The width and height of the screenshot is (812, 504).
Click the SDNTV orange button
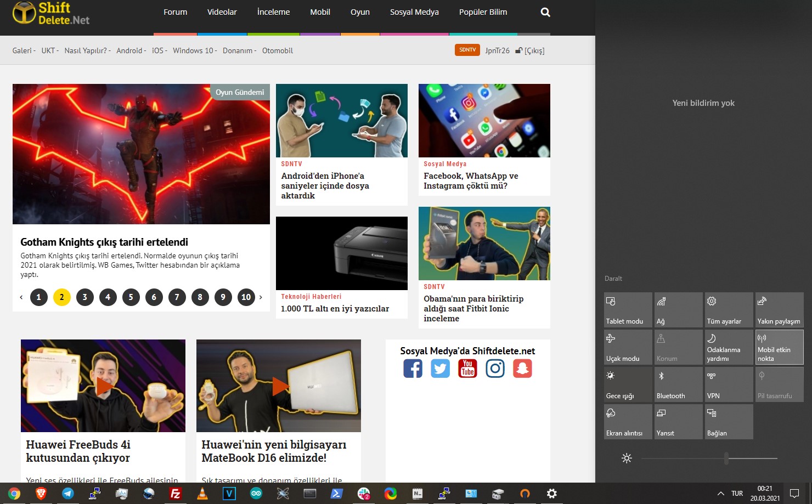pos(467,50)
